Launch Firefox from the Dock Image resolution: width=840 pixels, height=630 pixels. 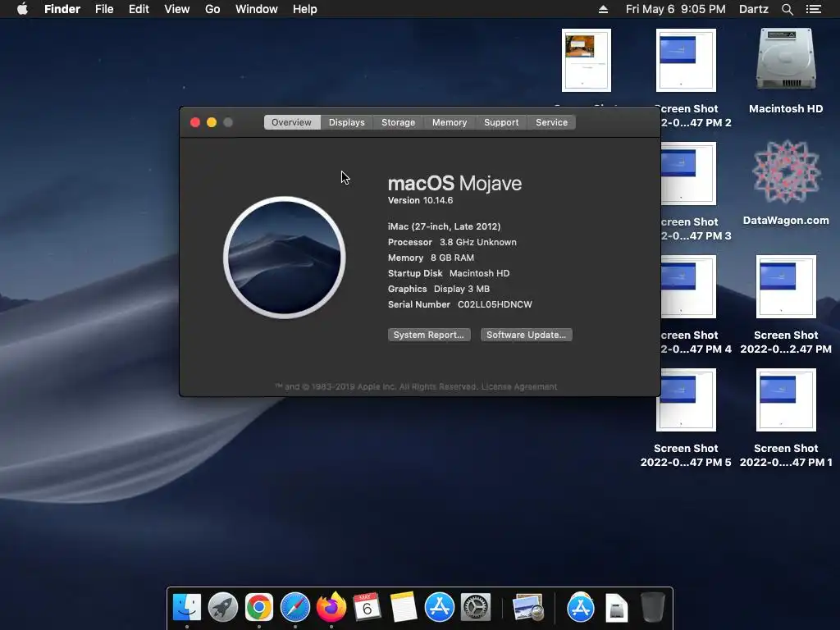[x=331, y=608]
